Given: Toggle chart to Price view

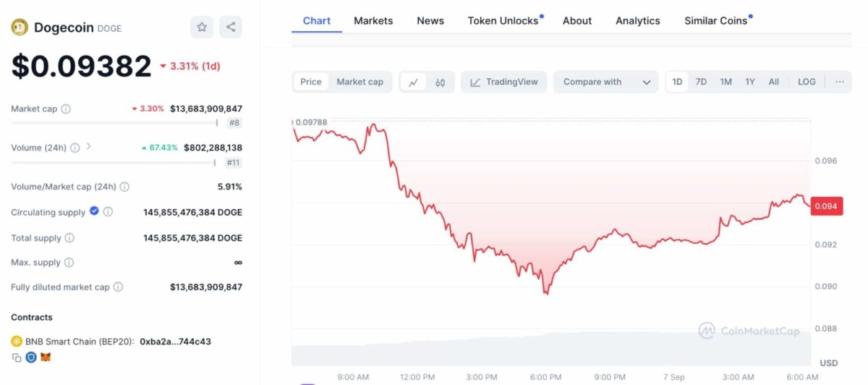Looking at the screenshot, I should 311,82.
